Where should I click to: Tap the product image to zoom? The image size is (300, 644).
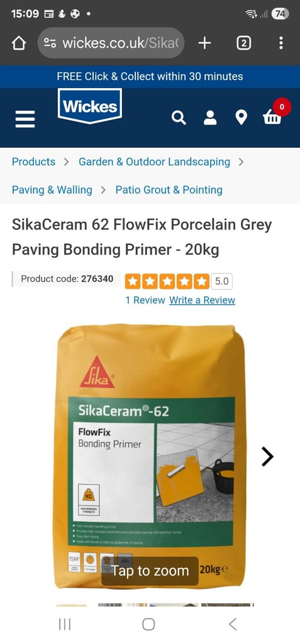[x=150, y=456]
